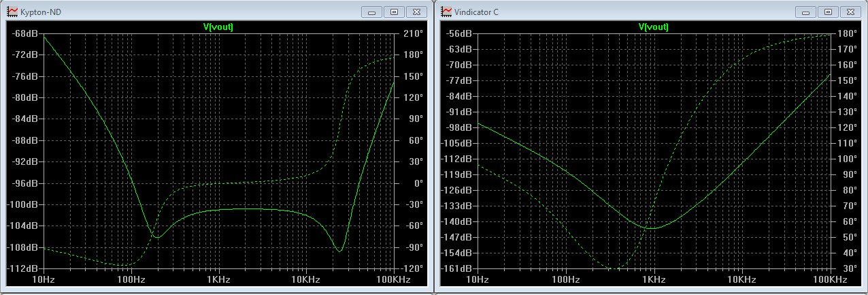Close the Vindicator C plot window
Viewport: 868px width, 295px height.
[849, 12]
